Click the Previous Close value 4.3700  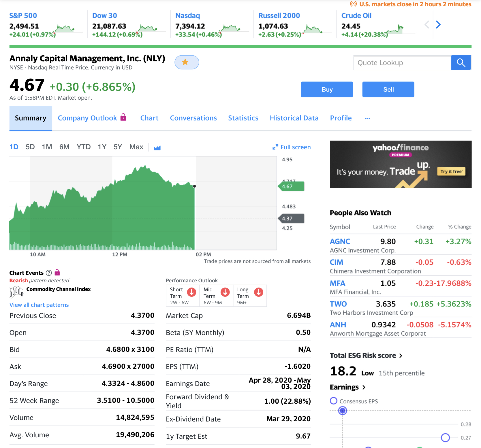tap(142, 315)
